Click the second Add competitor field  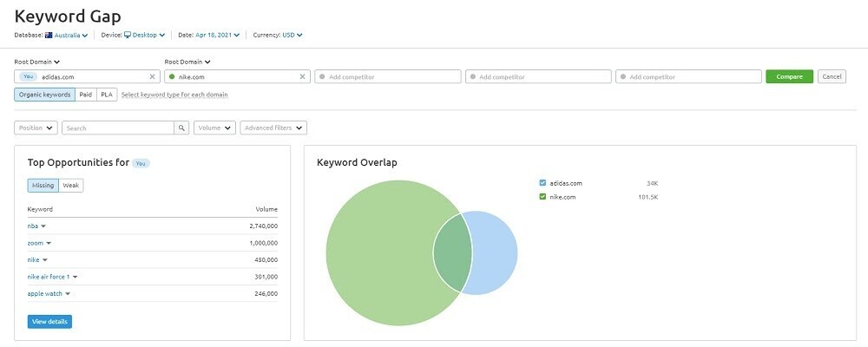[x=538, y=76]
